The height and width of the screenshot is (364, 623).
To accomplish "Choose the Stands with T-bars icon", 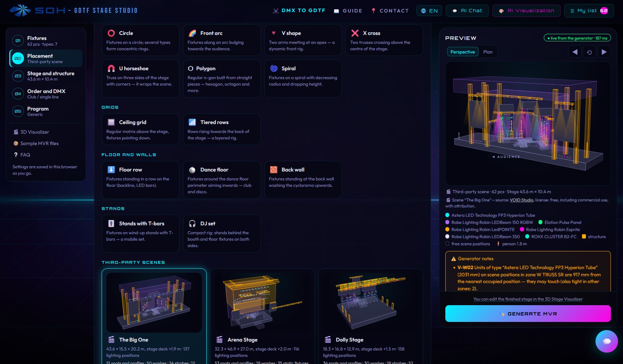I will coord(111,224).
